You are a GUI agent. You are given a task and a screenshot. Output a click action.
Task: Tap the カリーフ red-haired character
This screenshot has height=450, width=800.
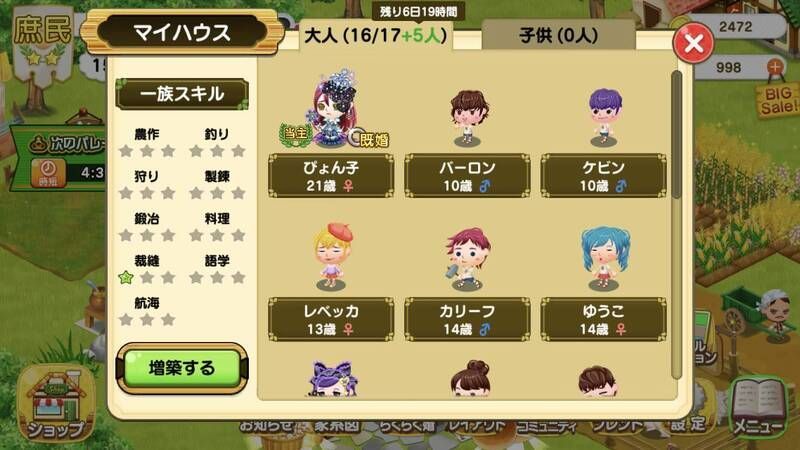click(x=467, y=259)
